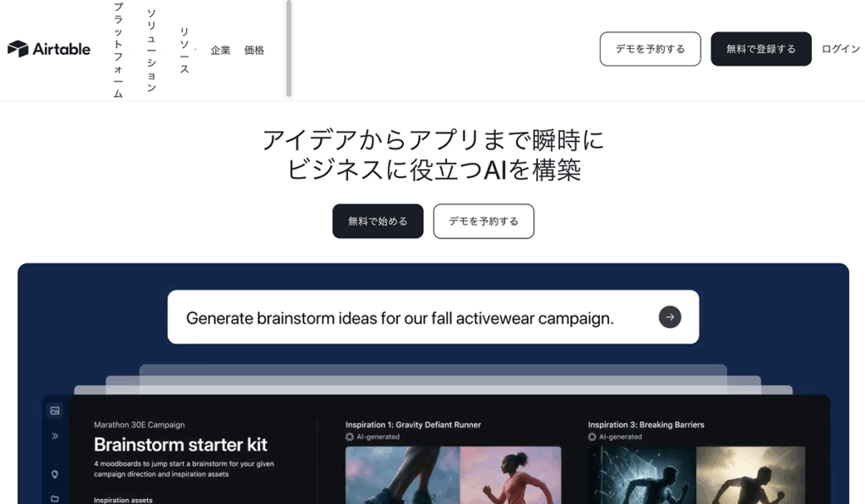Click the header デモを予約する button

[650, 49]
